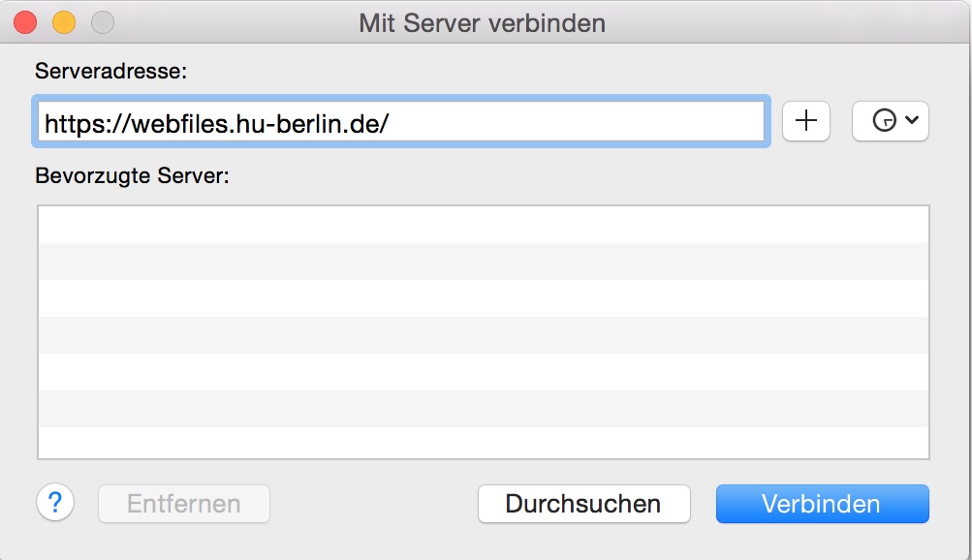Select last row in Bevorzugte Server list
This screenshot has width=972, height=560.
point(483,442)
